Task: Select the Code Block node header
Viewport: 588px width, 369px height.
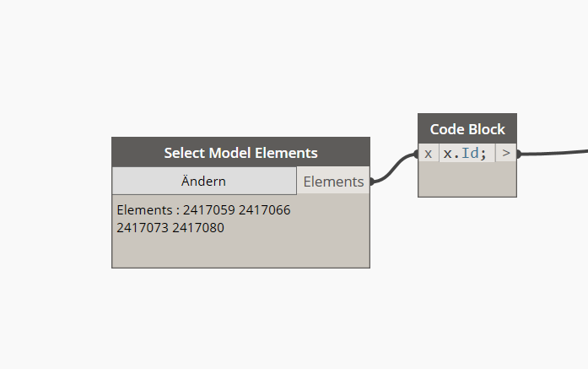Action: pos(467,129)
